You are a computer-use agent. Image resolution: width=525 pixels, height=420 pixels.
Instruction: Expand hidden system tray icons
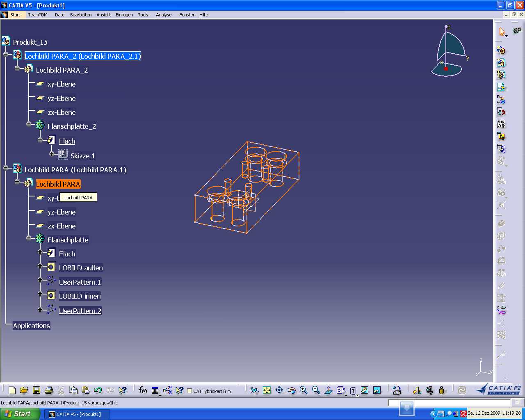[433, 414]
